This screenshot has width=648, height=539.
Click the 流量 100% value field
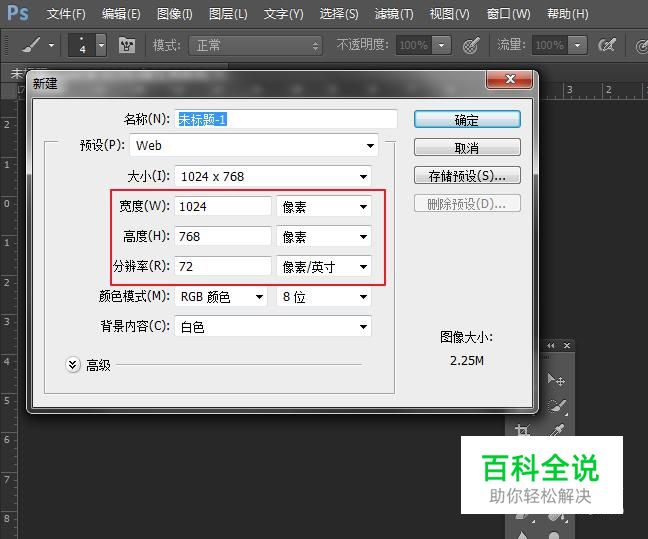point(550,45)
